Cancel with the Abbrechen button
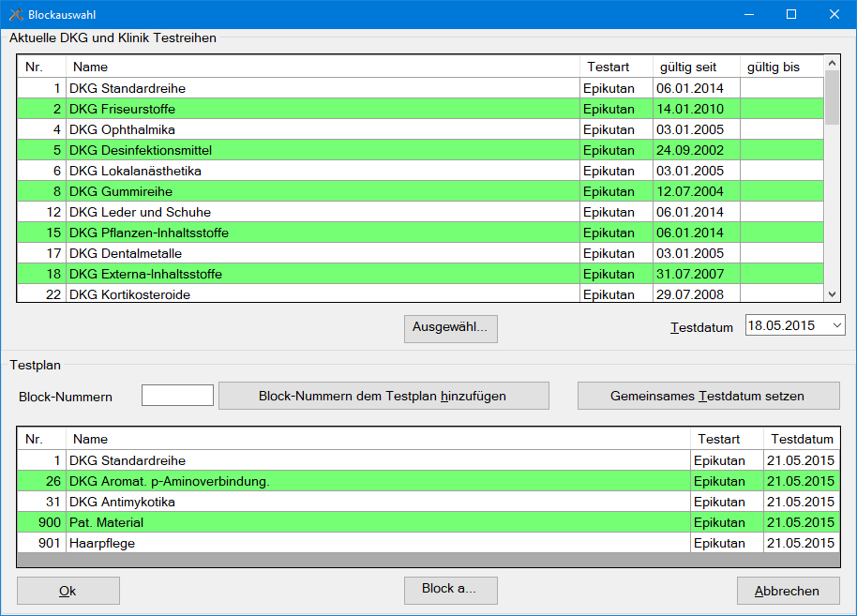This screenshot has width=857, height=616. point(788,591)
